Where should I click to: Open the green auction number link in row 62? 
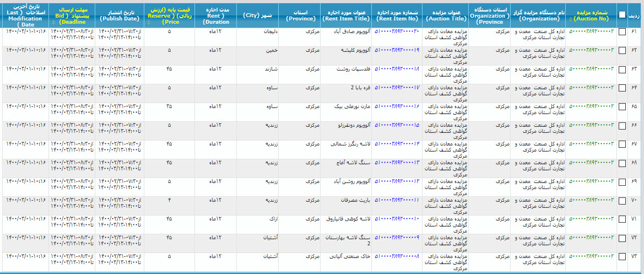591,50
